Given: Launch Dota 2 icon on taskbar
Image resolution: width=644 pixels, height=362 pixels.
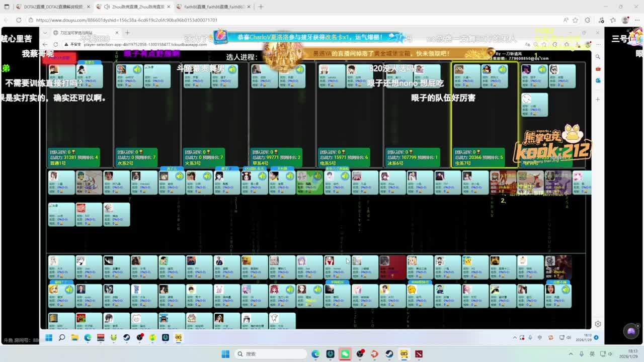Looking at the screenshot, I should pyautogui.click(x=419, y=354).
